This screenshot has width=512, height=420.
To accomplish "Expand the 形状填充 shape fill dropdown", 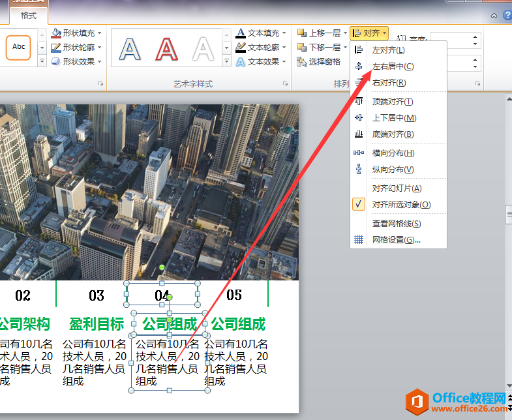I will tap(99, 33).
